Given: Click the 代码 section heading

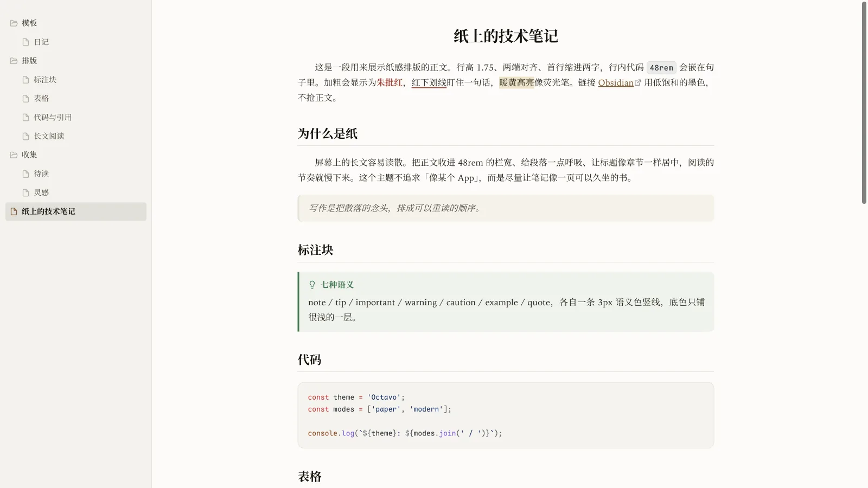Looking at the screenshot, I should [310, 359].
